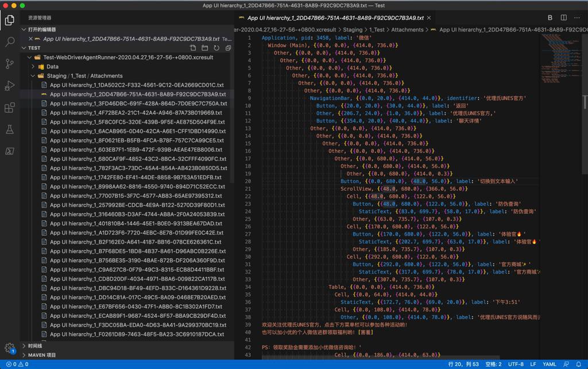This screenshot has height=369, width=588.
Task: Click 1_Test in the breadcrumb path
Action: [377, 30]
